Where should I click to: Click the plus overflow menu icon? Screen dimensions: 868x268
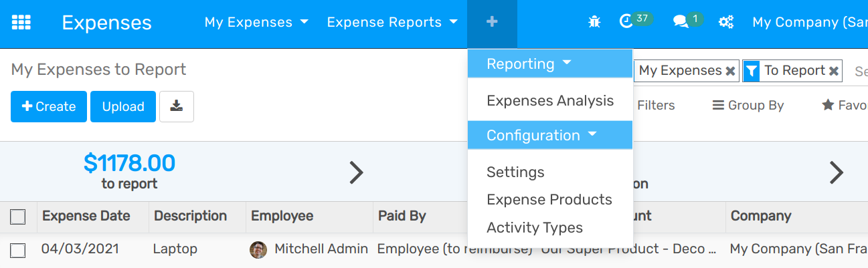[x=492, y=22]
